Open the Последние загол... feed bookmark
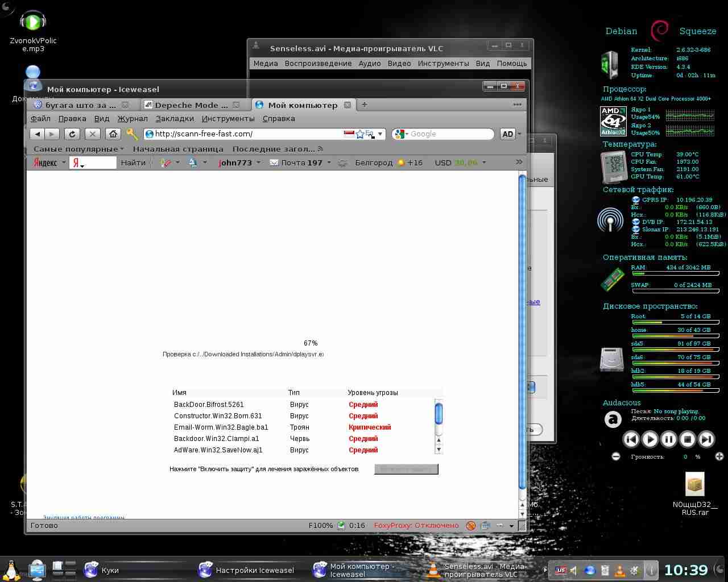This screenshot has width=728, height=582. 278,149
